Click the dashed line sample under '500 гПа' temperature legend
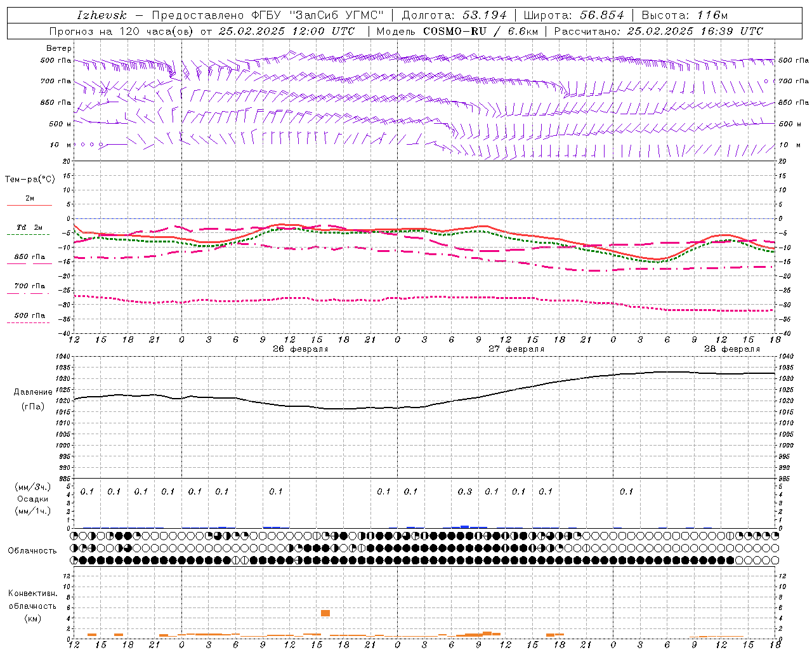Screen dimensions: 812x650 [29, 322]
